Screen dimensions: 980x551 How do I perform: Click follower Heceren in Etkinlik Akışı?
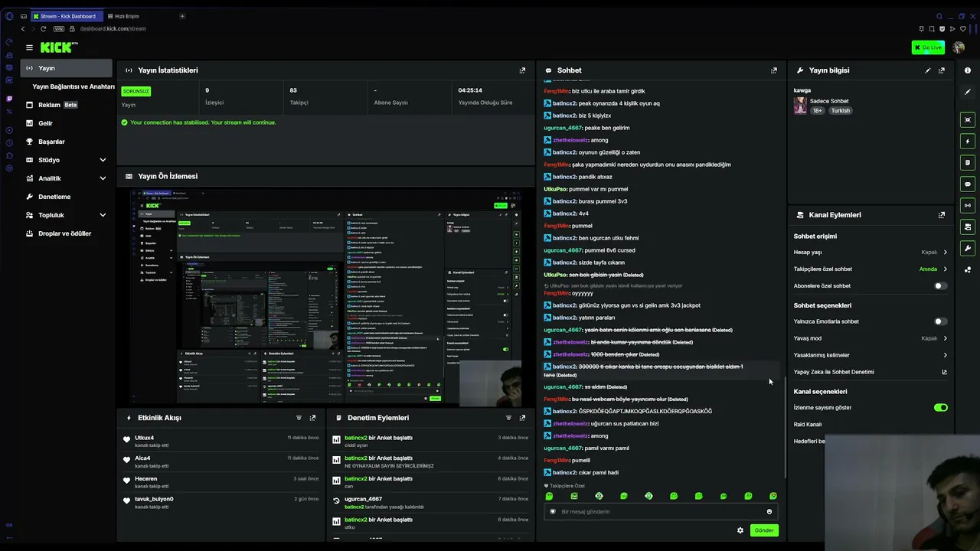tap(145, 479)
